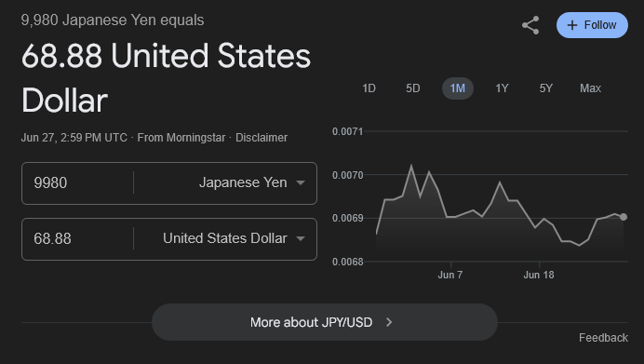The width and height of the screenshot is (644, 364).
Task: Click the endpoint dot on the chart line
Action: tap(624, 217)
